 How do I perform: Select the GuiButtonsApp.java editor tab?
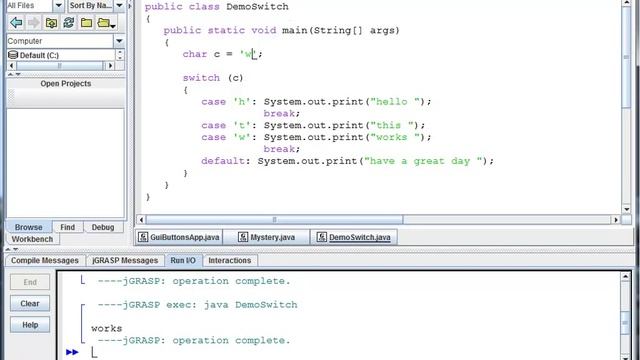(179, 237)
